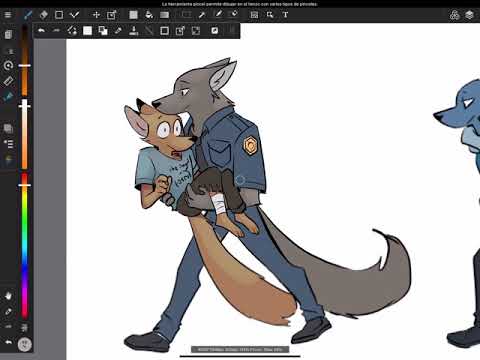Click the rainbow hue slider

click(x=25, y=245)
